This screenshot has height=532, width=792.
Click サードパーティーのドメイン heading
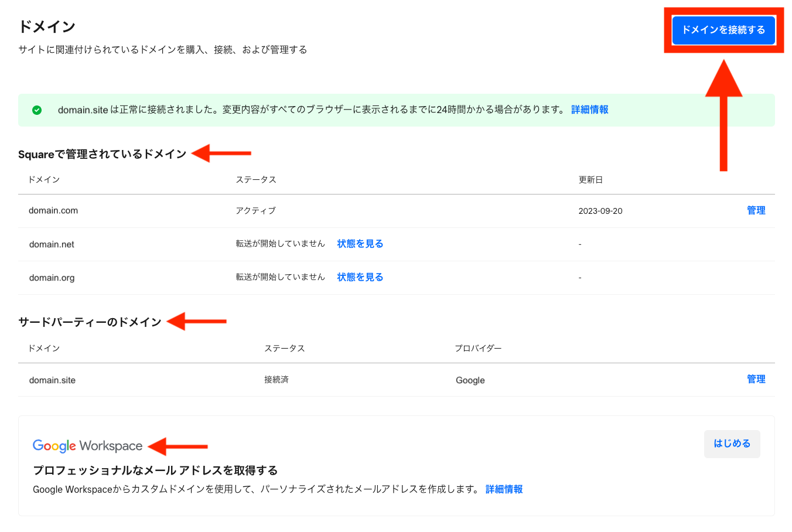coord(90,322)
